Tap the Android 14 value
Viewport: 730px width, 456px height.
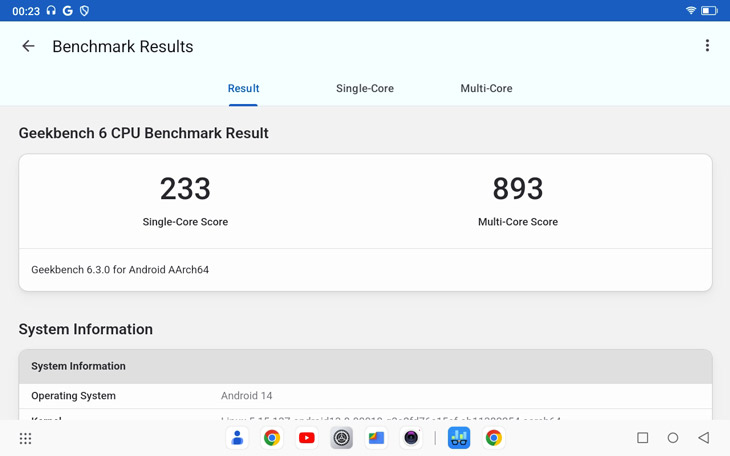(x=246, y=396)
